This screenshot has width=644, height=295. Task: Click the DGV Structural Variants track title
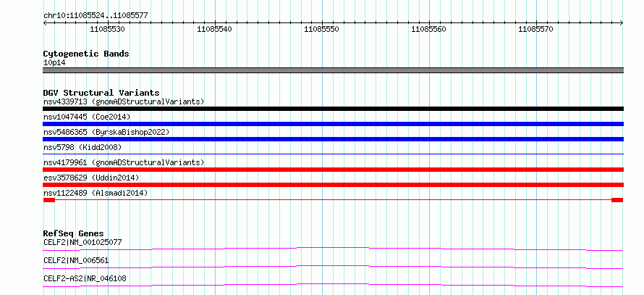(x=101, y=93)
